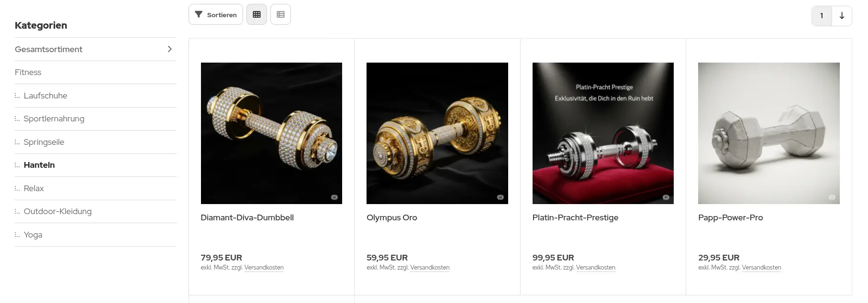Select the Hanteln subcategory
This screenshot has height=303, width=868.
coord(39,165)
